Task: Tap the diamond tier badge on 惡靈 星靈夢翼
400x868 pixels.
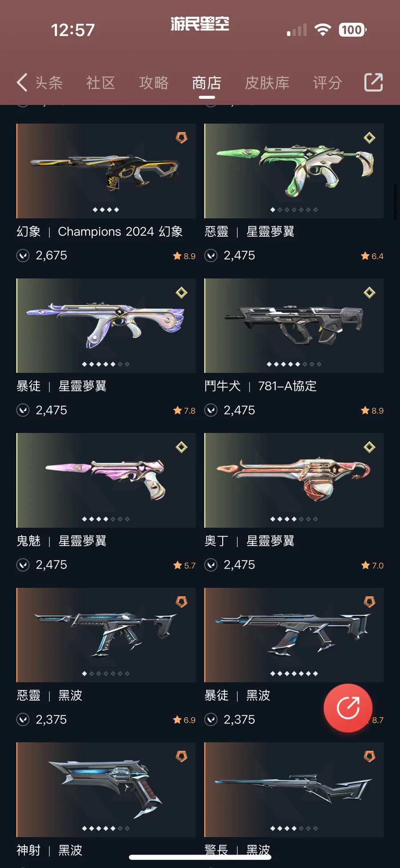Action: pyautogui.click(x=369, y=137)
